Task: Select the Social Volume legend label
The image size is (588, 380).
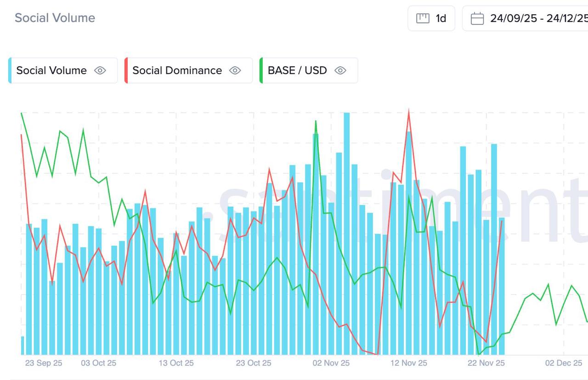Action: click(x=51, y=70)
